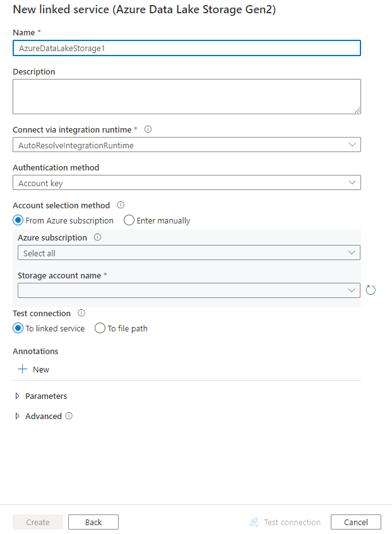Click the Test connection plug icon
The height and width of the screenshot is (534, 392).
click(254, 522)
